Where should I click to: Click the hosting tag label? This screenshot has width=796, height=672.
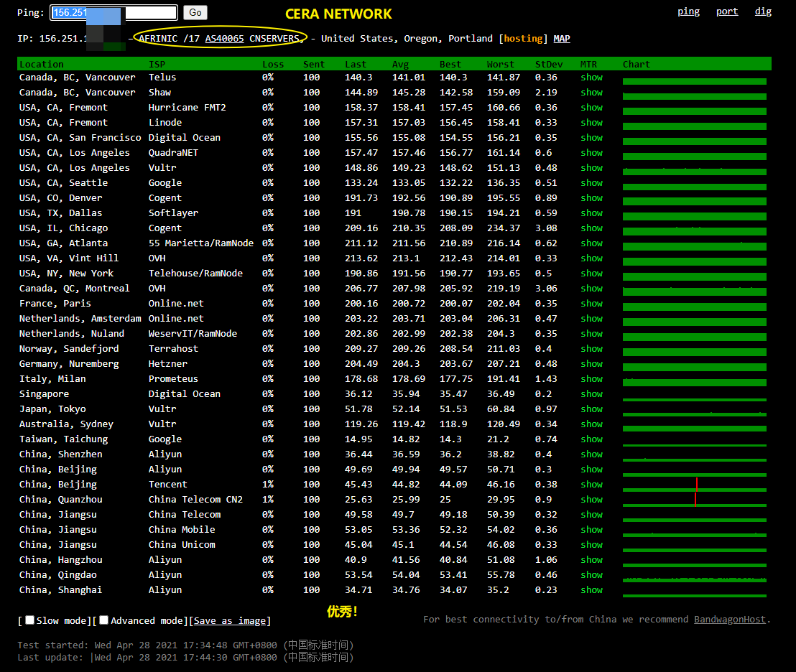[x=523, y=39]
